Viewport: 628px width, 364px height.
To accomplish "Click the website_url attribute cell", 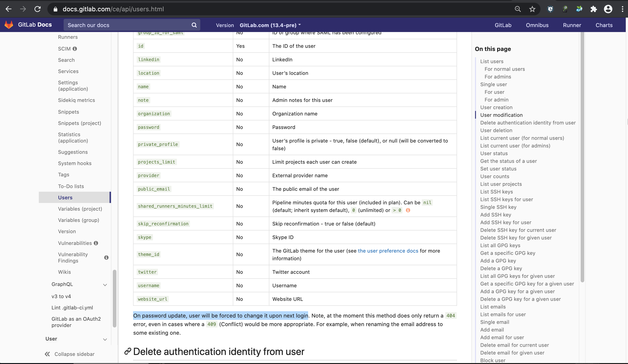I will point(152,299).
